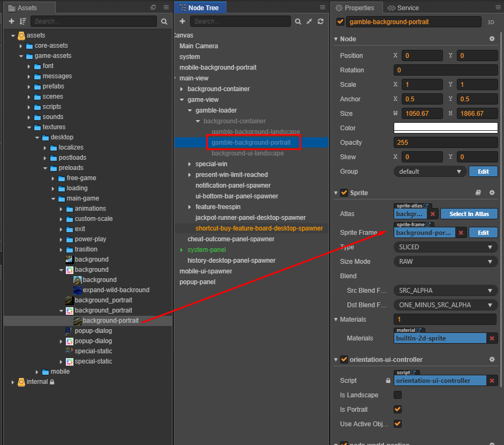The height and width of the screenshot is (445, 504).
Task: Click the Sprite component help book icon
Action: tap(478, 192)
